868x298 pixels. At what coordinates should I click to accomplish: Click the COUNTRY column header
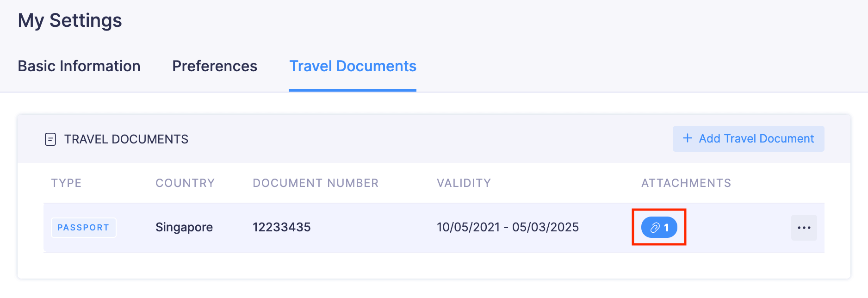(185, 183)
